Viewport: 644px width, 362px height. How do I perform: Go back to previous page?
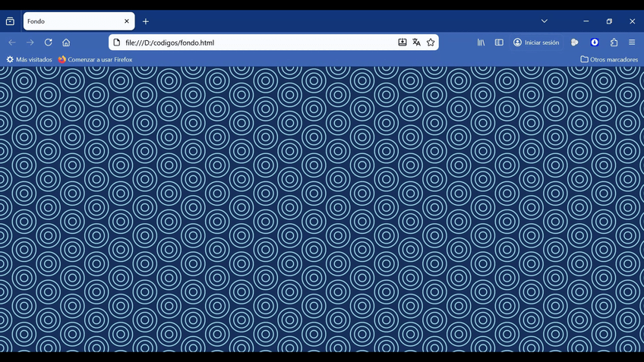point(12,42)
